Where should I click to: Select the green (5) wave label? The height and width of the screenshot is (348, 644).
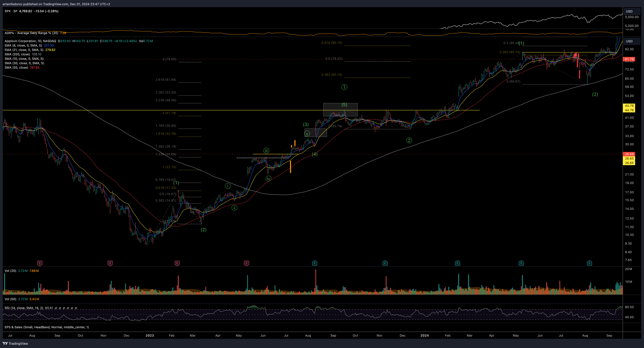344,105
